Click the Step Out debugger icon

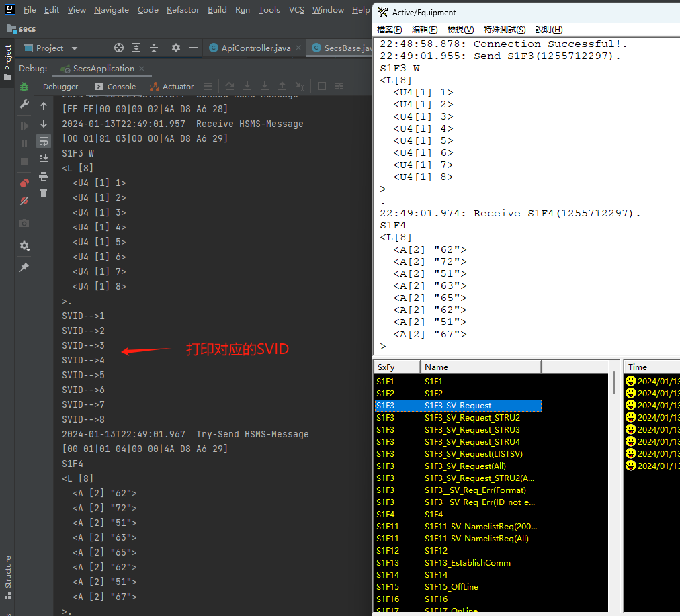click(282, 86)
